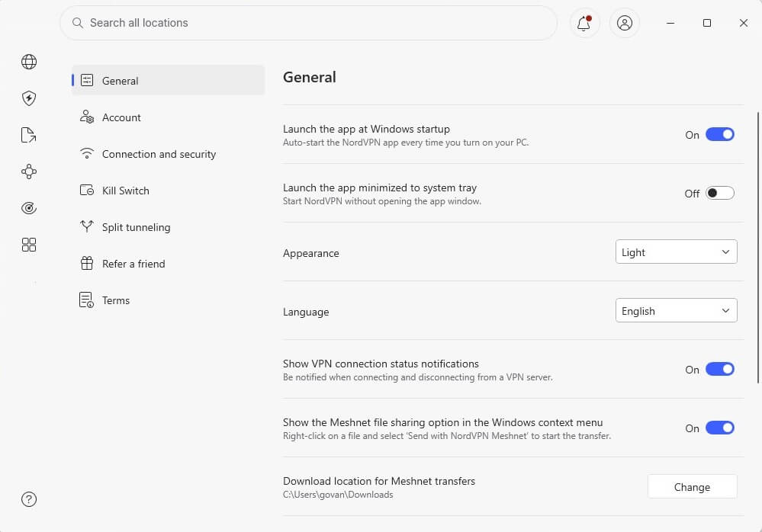Click Change download location button
762x532 pixels.
(x=692, y=487)
